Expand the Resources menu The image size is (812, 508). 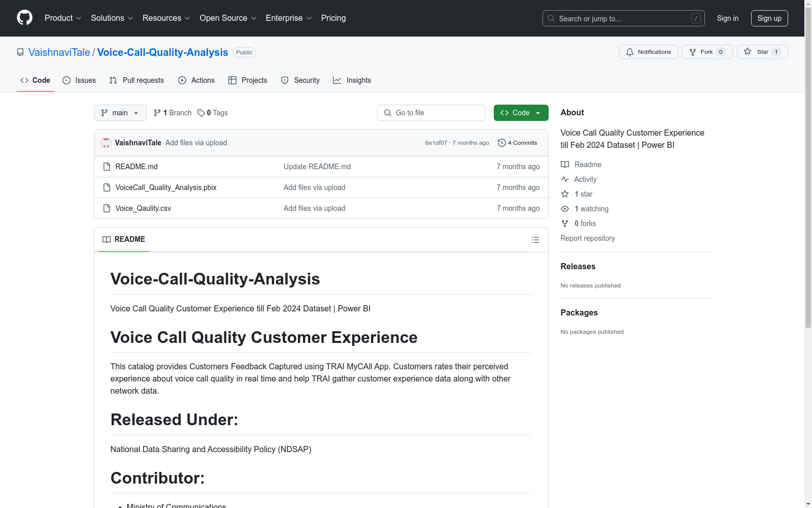[x=166, y=18]
